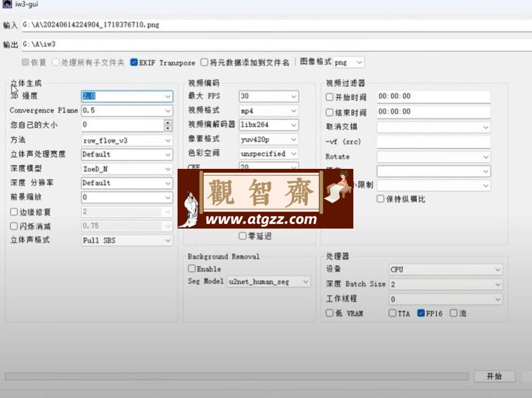The height and width of the screenshot is (398, 532).
Task: Click the progress bar at bottom
Action: click(x=237, y=376)
